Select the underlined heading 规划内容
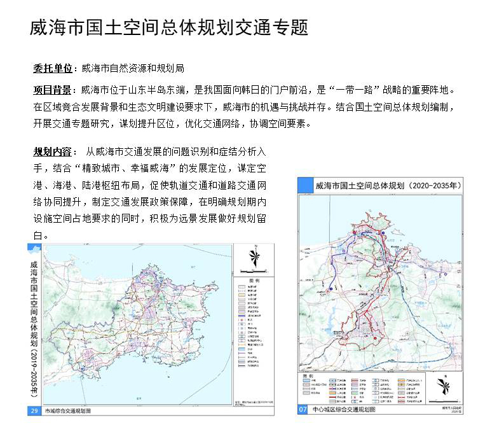504x439 pixels. (x=52, y=151)
